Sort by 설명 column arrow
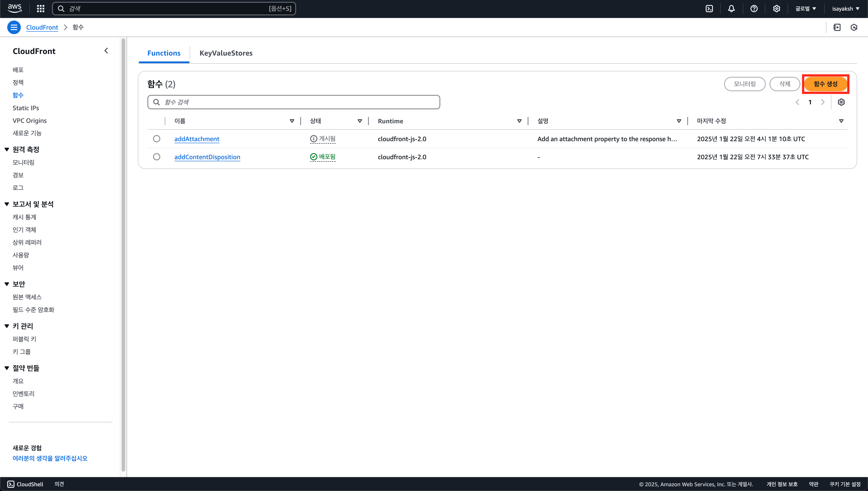The width and height of the screenshot is (868, 491). tap(679, 121)
